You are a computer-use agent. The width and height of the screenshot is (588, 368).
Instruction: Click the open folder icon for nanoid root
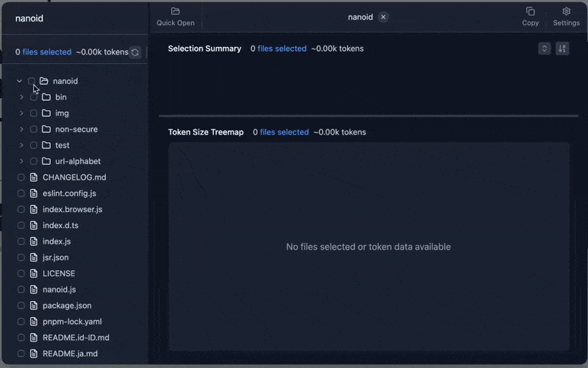click(44, 81)
